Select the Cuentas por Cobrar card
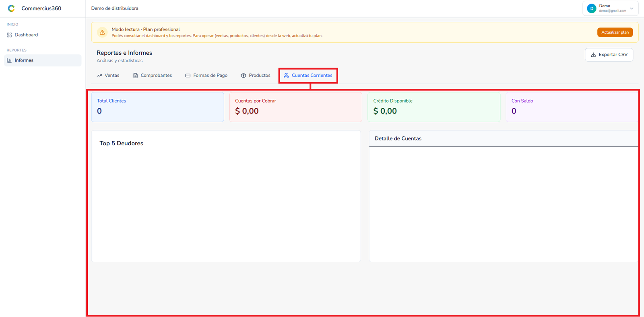644x317 pixels. point(296,107)
